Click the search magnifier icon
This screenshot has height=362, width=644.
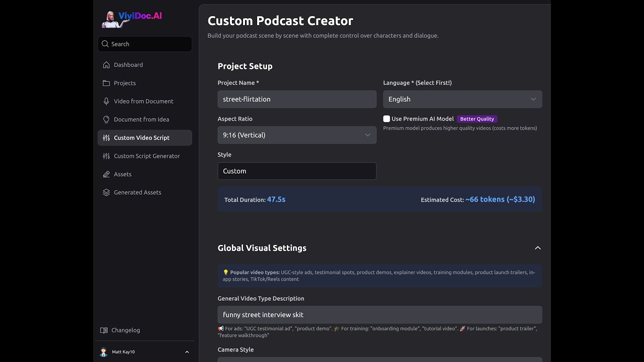[105, 44]
